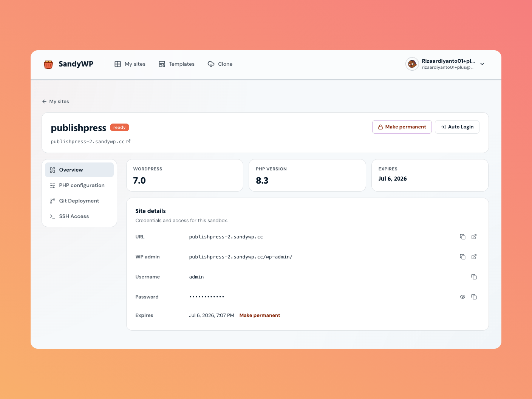Image resolution: width=532 pixels, height=399 pixels.
Task: Expand the account dropdown chevron
Action: click(x=482, y=64)
